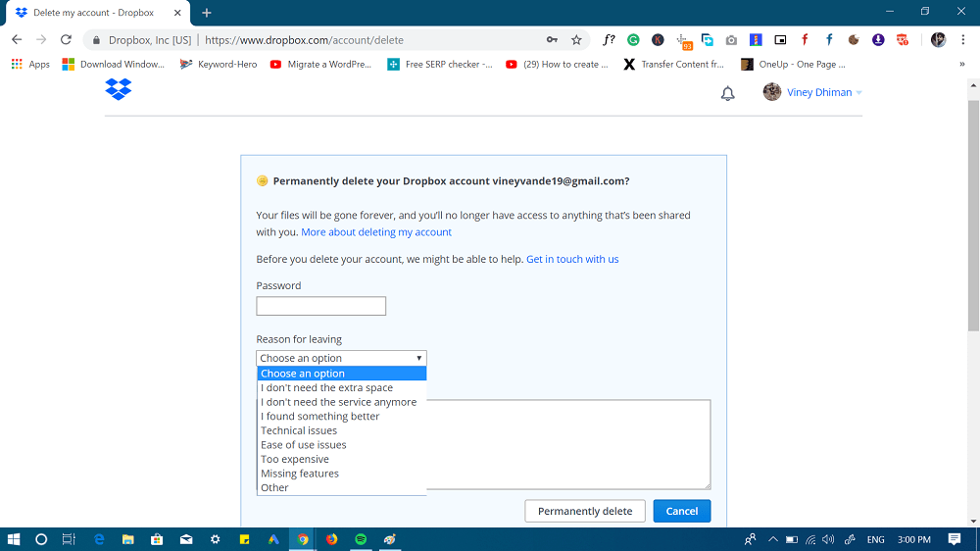Click the Permanently delete button

coord(585,511)
